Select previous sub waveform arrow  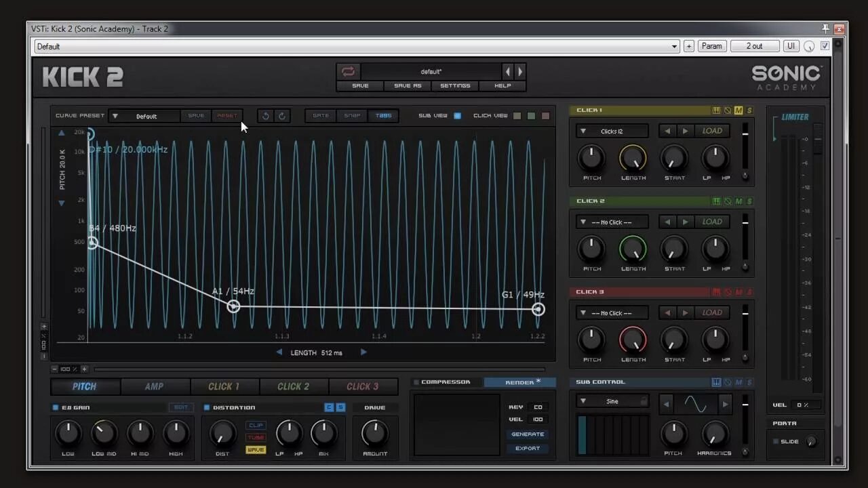666,405
